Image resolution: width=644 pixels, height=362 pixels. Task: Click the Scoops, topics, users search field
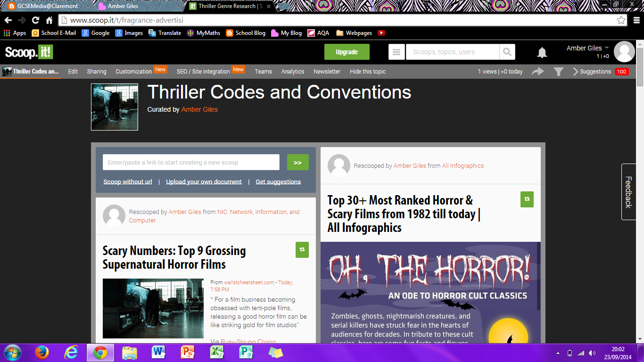pos(452,52)
